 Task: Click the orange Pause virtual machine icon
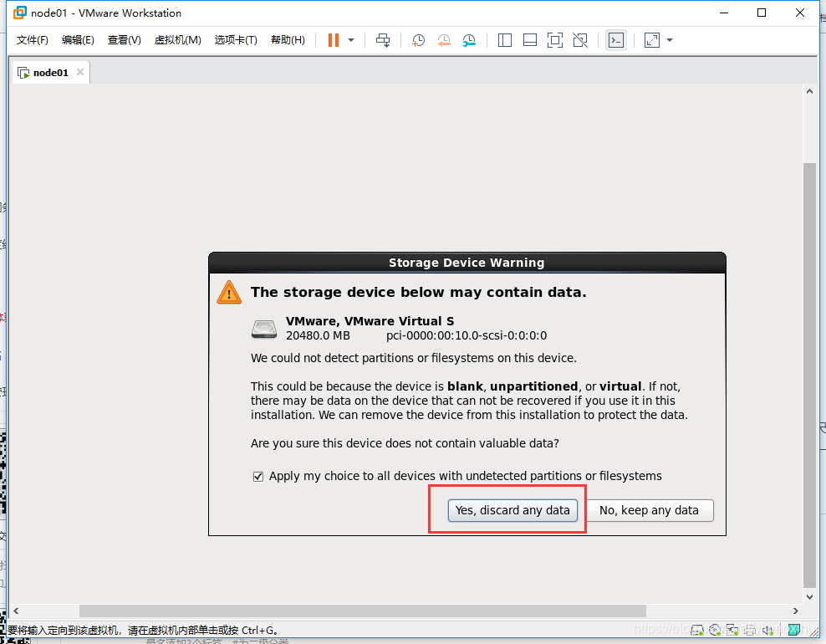pyautogui.click(x=333, y=40)
